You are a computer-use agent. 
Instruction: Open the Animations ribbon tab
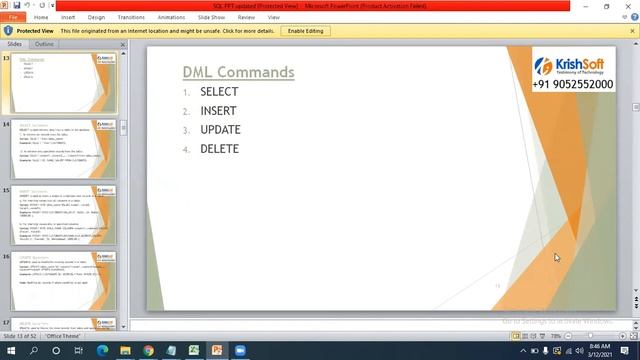pos(171,17)
